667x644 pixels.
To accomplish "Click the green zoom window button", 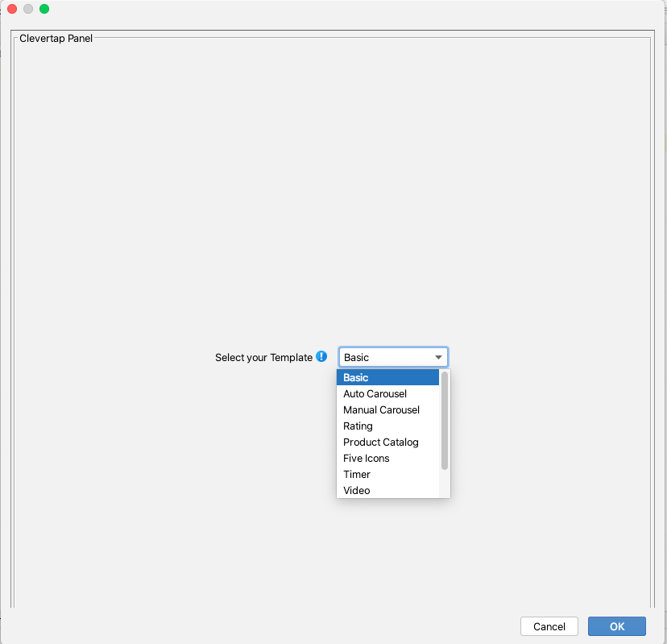I will [x=44, y=9].
